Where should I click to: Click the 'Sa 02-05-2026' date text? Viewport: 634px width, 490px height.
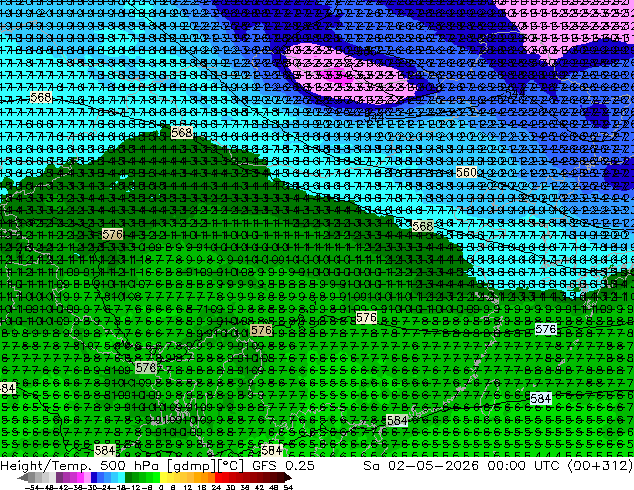421,466
